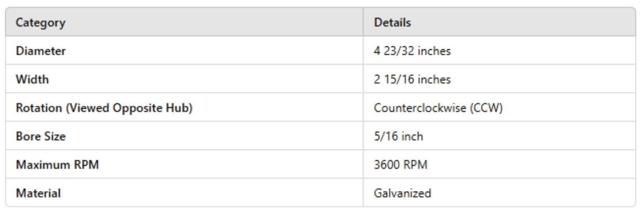Viewport: 644px width, 213px height.
Task: Click the Rotation (Viewed Opposite Hub) label
Action: click(x=103, y=108)
